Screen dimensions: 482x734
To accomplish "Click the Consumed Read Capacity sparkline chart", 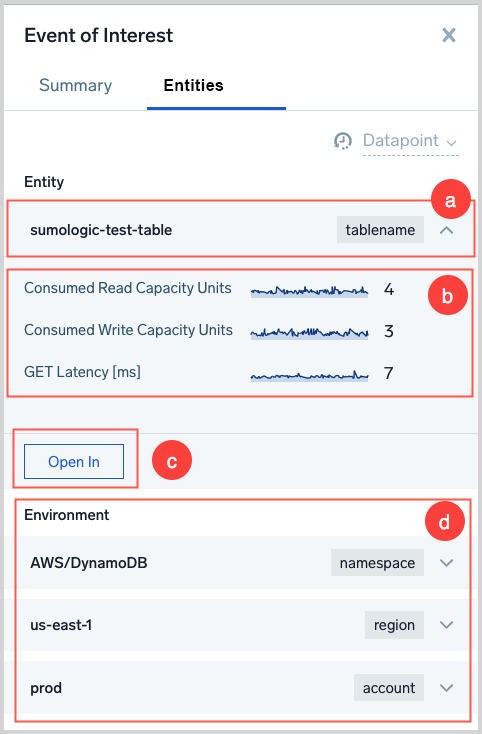I will 309,291.
